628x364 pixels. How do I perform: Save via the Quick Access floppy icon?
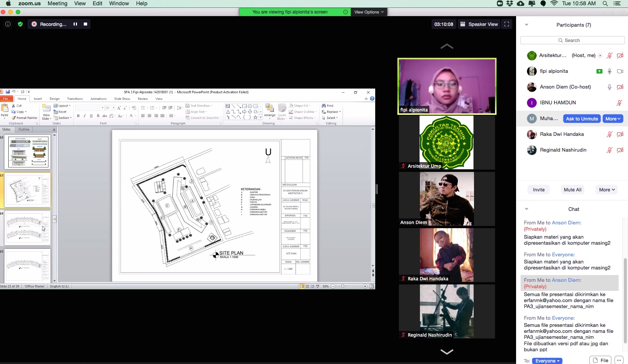pyautogui.click(x=8, y=92)
